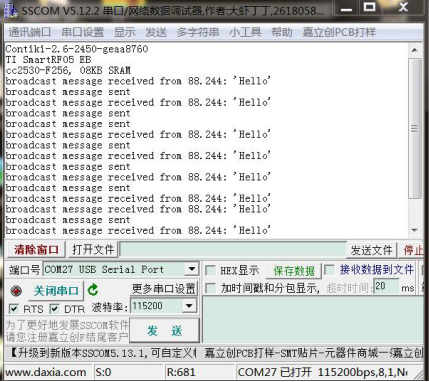Click the log scrollbar up arrow
Viewport: 429px width, 382px height.
coord(415,50)
